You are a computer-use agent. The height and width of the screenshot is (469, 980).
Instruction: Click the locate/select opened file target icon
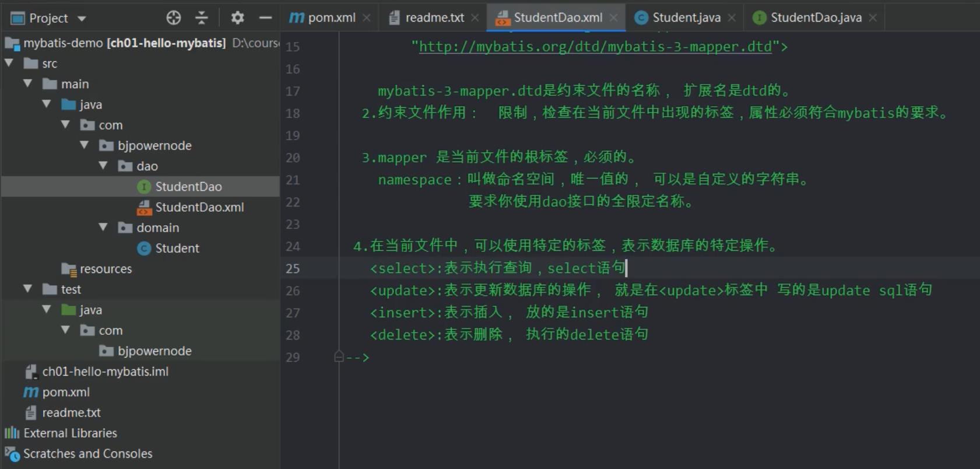click(173, 18)
